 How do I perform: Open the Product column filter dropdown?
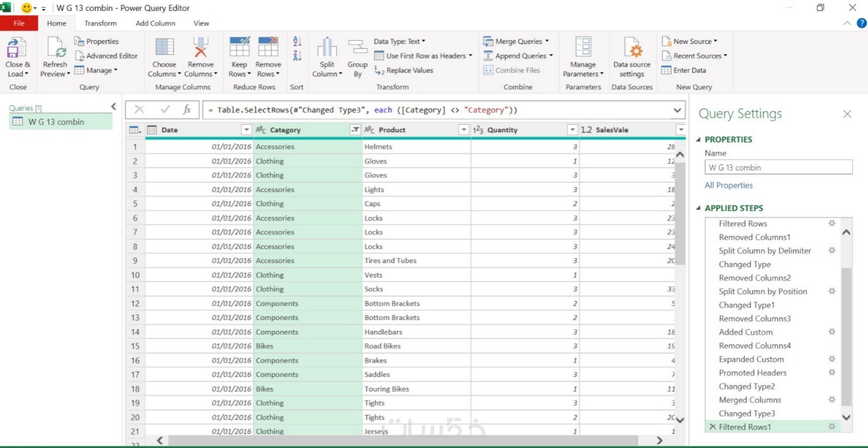coord(464,130)
